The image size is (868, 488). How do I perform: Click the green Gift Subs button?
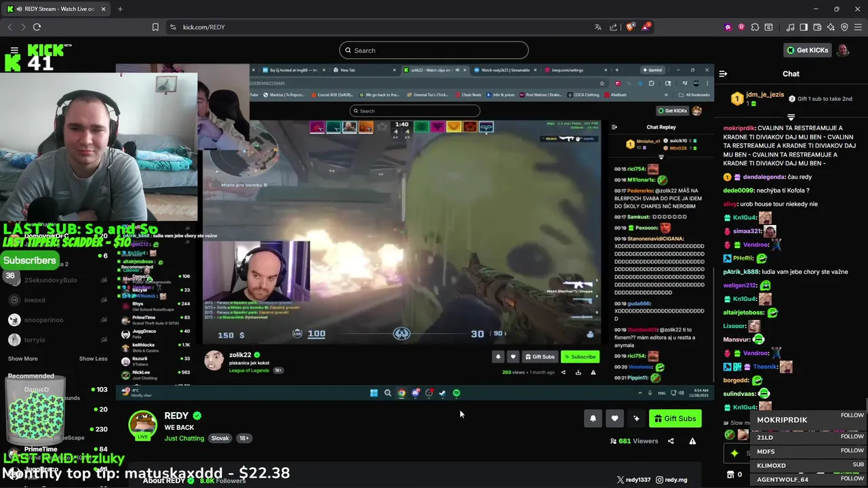[675, 419]
